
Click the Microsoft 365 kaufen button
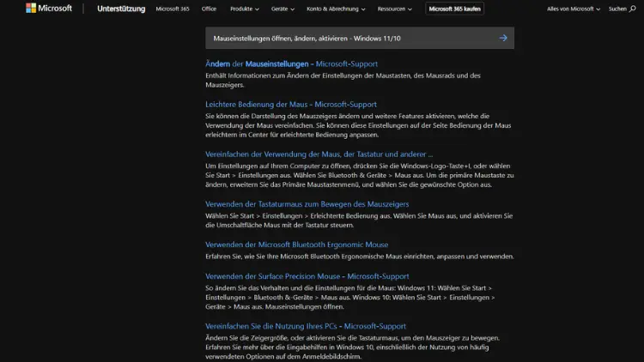(454, 9)
